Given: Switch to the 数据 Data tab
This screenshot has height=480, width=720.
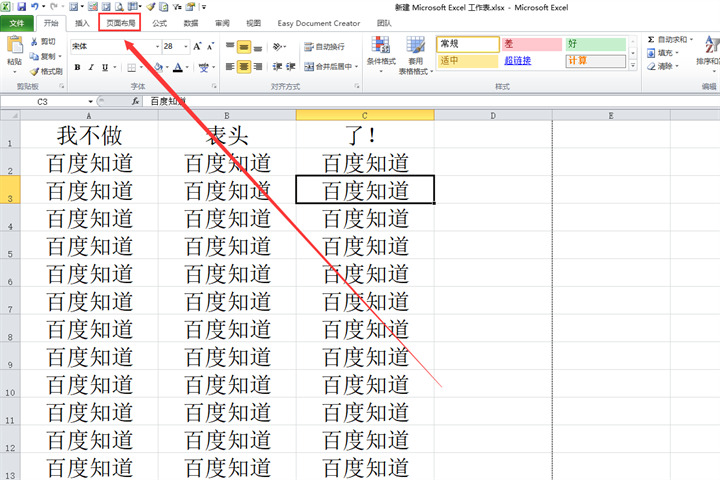Looking at the screenshot, I should pos(191,23).
